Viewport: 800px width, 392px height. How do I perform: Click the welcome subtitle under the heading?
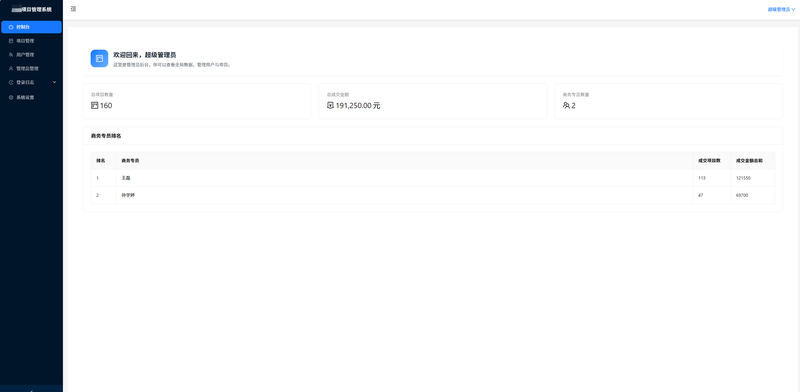coord(172,65)
